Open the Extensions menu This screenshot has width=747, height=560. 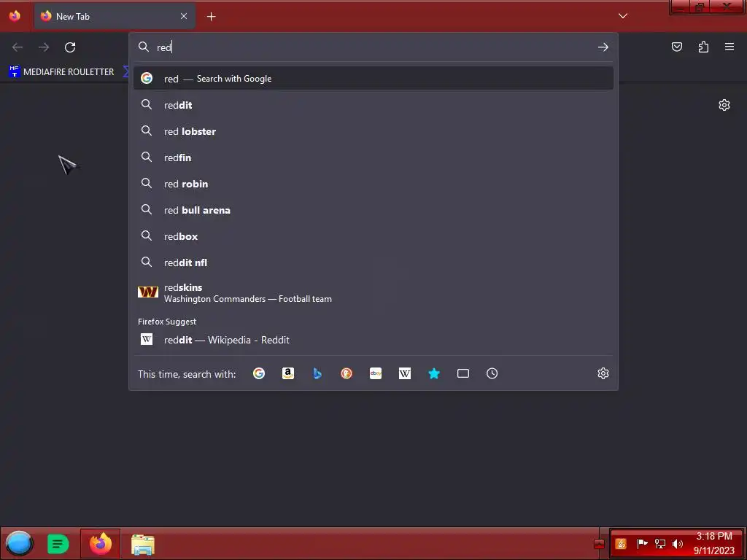pyautogui.click(x=703, y=47)
